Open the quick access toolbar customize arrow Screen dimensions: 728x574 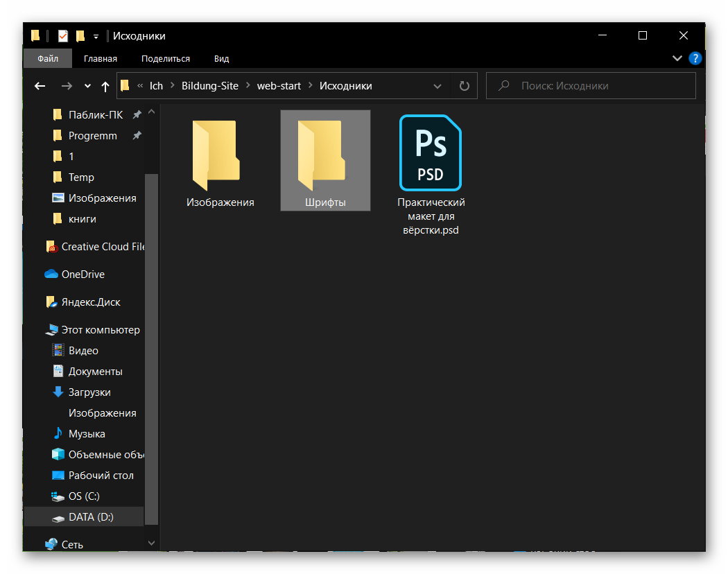(x=96, y=36)
